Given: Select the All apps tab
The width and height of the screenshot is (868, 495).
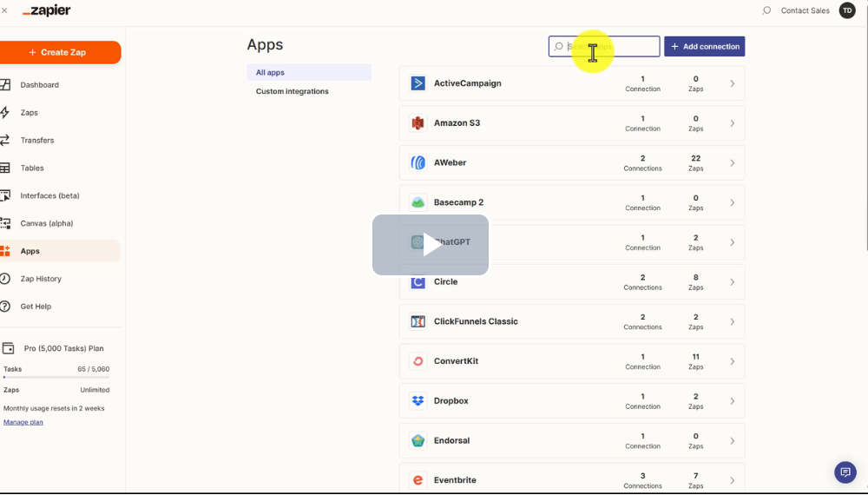Looking at the screenshot, I should pyautogui.click(x=309, y=73).
